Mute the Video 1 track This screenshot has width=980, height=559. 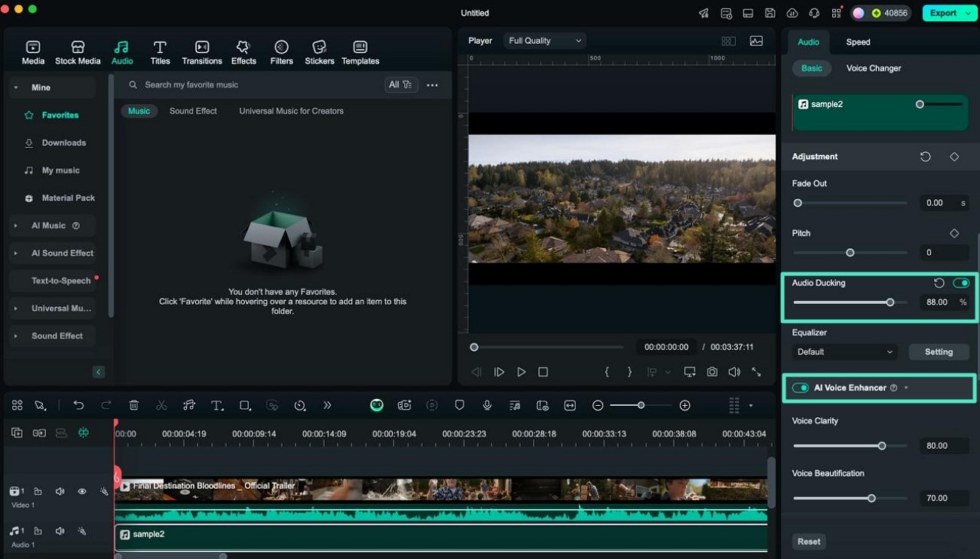tap(60, 491)
